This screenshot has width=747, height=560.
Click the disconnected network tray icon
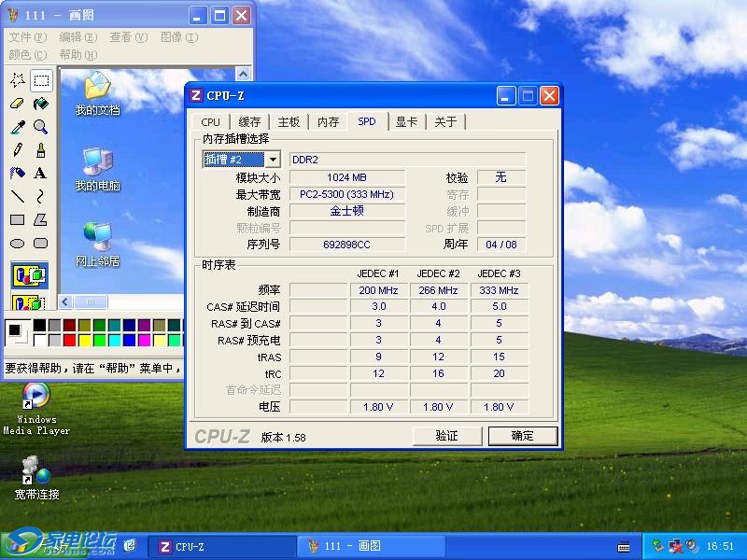click(675, 546)
